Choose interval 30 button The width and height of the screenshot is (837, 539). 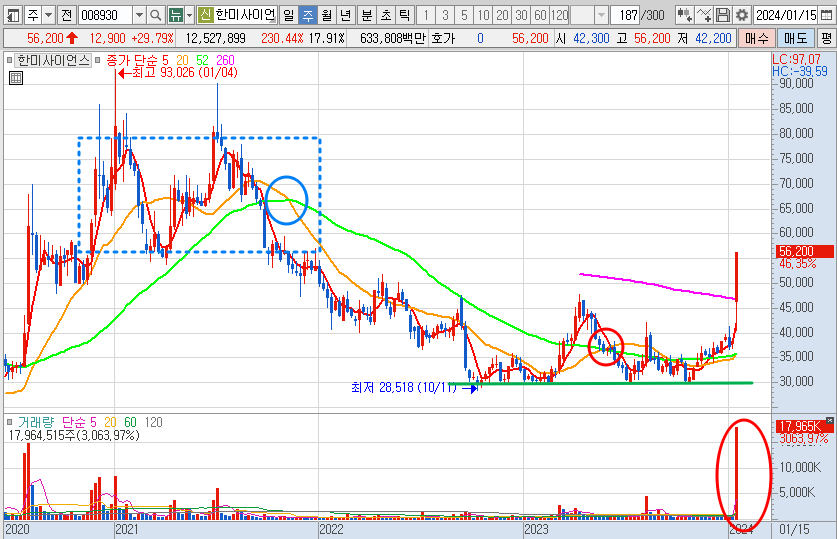click(x=522, y=15)
